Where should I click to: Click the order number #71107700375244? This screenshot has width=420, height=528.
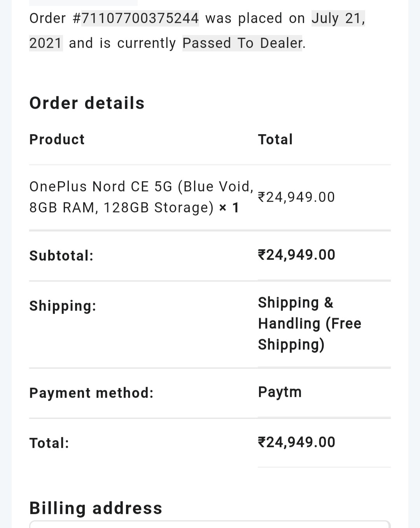[x=140, y=18]
